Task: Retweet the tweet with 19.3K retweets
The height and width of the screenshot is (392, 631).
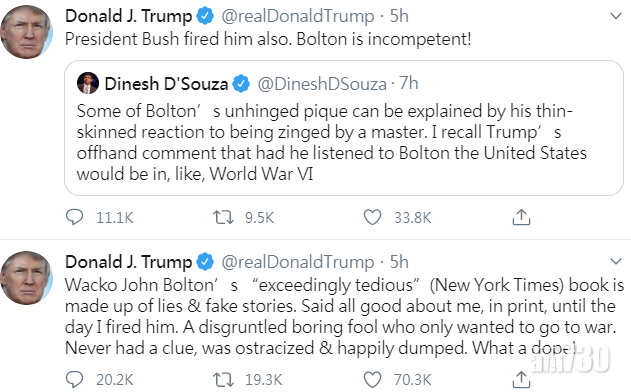Action: click(223, 380)
